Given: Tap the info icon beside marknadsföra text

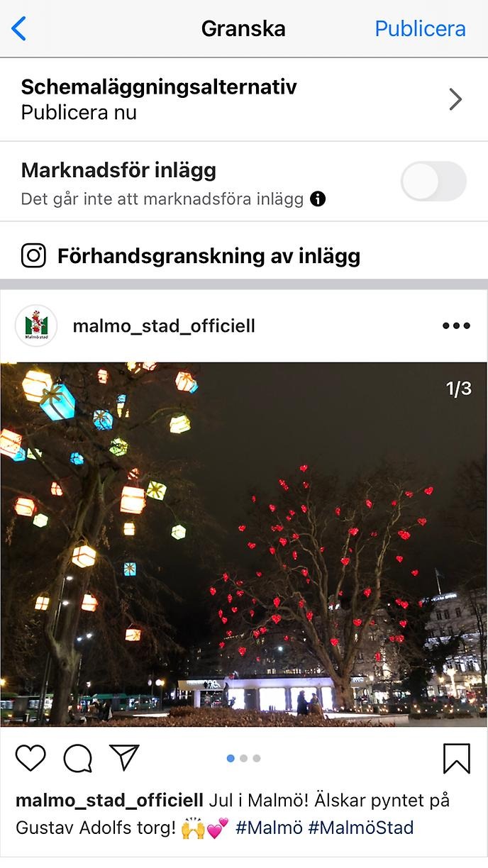Looking at the screenshot, I should point(318,199).
